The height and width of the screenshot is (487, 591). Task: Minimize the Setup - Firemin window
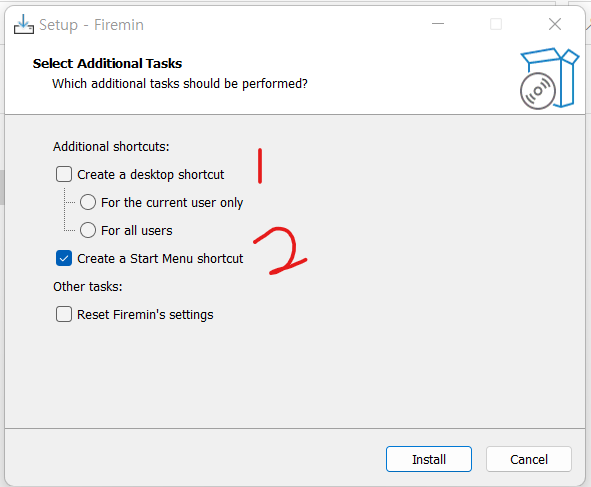coord(438,24)
